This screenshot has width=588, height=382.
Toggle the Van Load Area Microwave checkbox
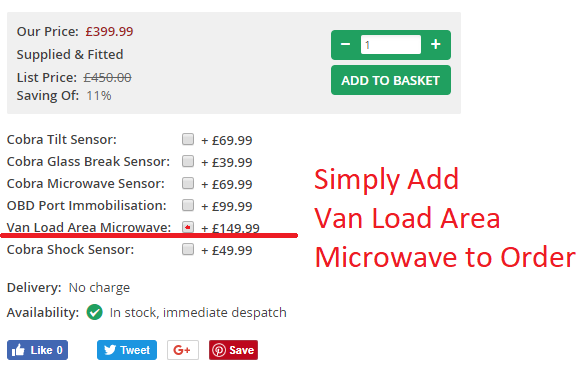[188, 227]
